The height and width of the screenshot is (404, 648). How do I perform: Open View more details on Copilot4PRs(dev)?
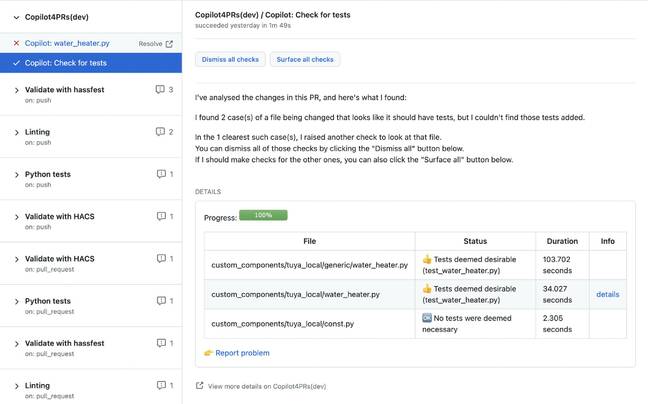click(x=267, y=387)
